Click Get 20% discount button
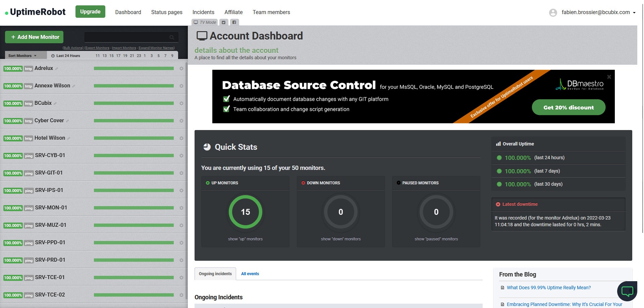The height and width of the screenshot is (308, 644). click(569, 107)
